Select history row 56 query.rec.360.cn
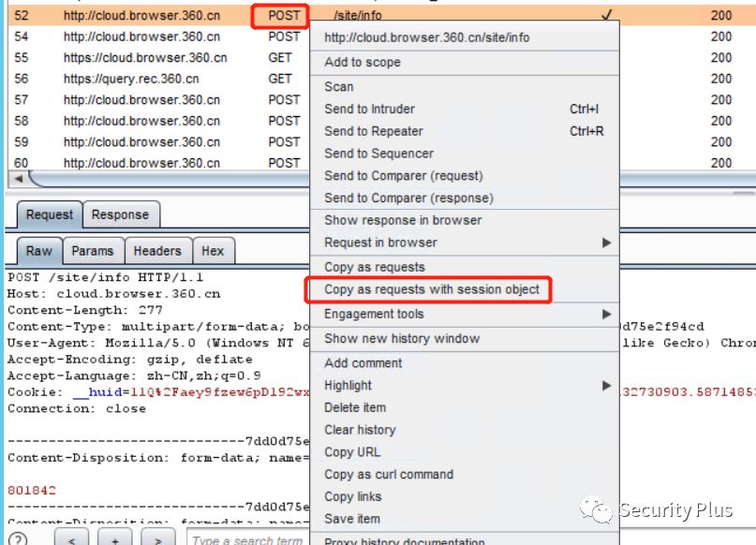This screenshot has width=756, height=545. (x=159, y=79)
